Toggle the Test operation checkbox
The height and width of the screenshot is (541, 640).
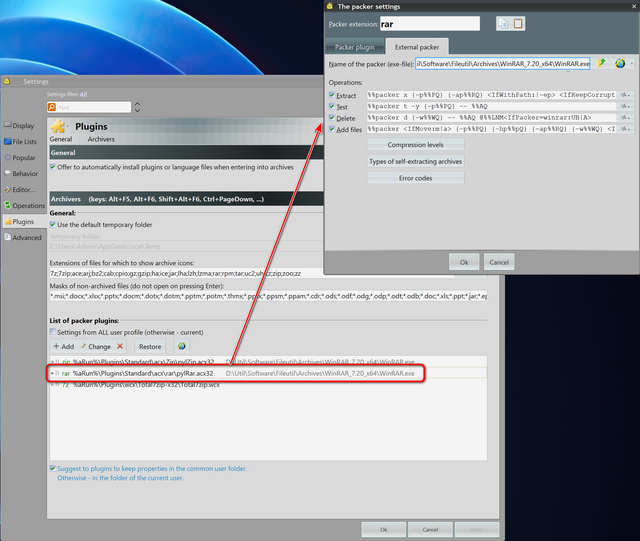(x=332, y=106)
